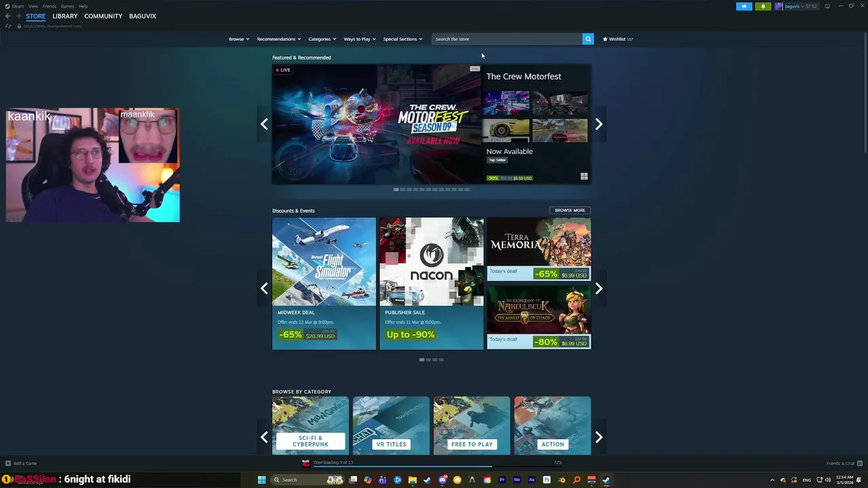
Task: Show previous Browse by Category page
Action: tap(264, 437)
